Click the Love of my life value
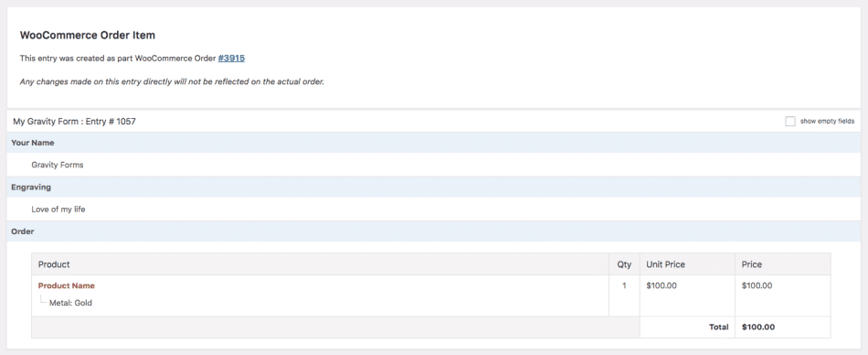The width and height of the screenshot is (868, 355). pos(58,210)
